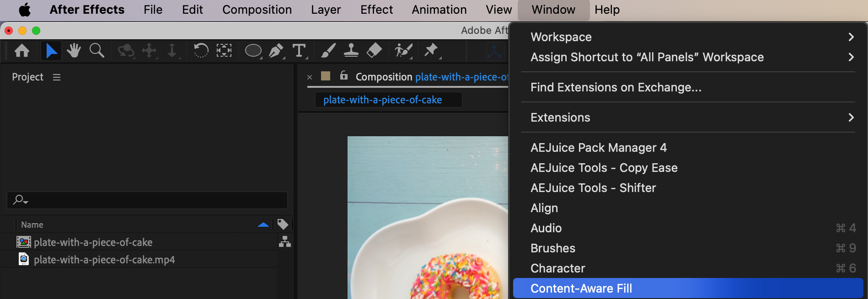
Task: Click the tan label color swatch on Composition tab
Action: pyautogui.click(x=326, y=76)
